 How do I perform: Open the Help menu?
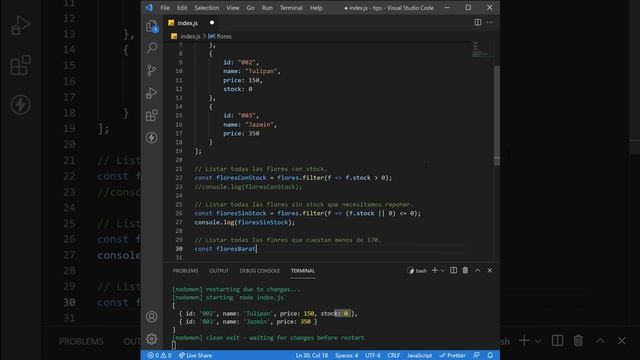(316, 8)
